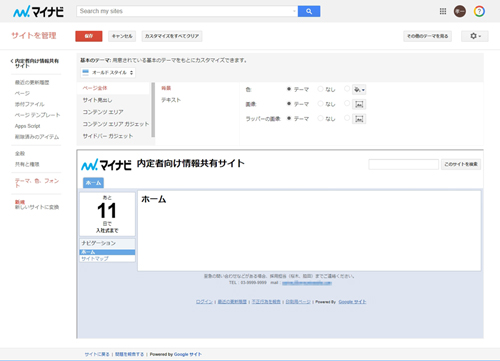Open 削除済みのアイテム in sidebar

(x=37, y=137)
